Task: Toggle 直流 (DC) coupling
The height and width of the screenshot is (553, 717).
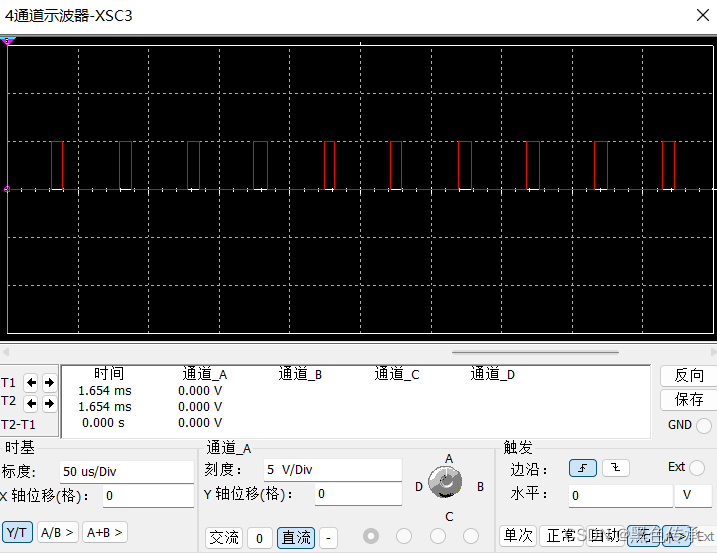Action: click(296, 537)
